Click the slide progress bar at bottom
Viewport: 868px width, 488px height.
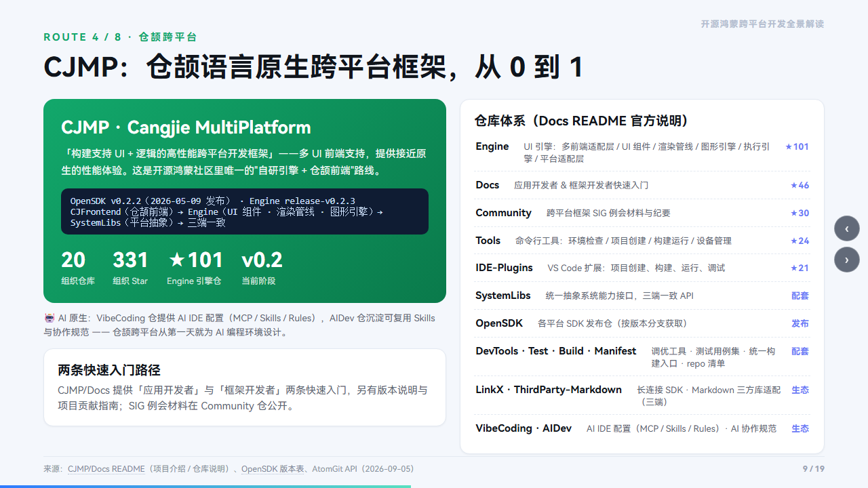pos(205,486)
